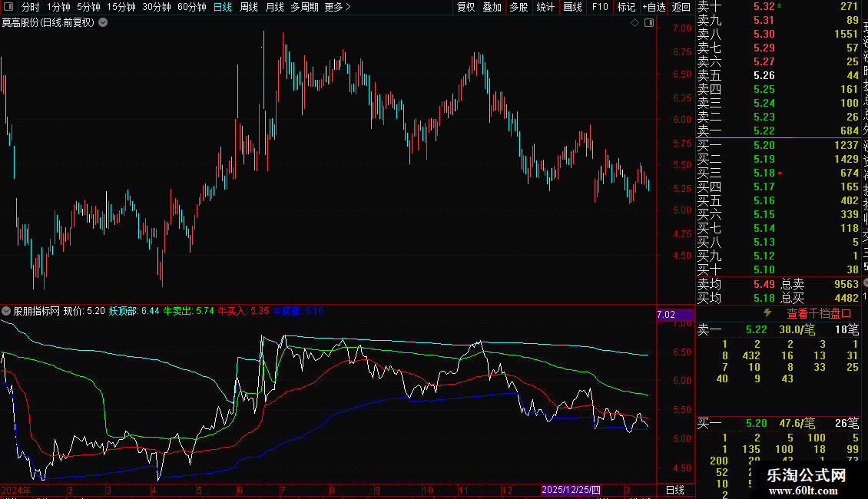Click the 牛买入: 5.35 indicator value
Image resolution: width=868 pixels, height=499 pixels.
[x=243, y=311]
